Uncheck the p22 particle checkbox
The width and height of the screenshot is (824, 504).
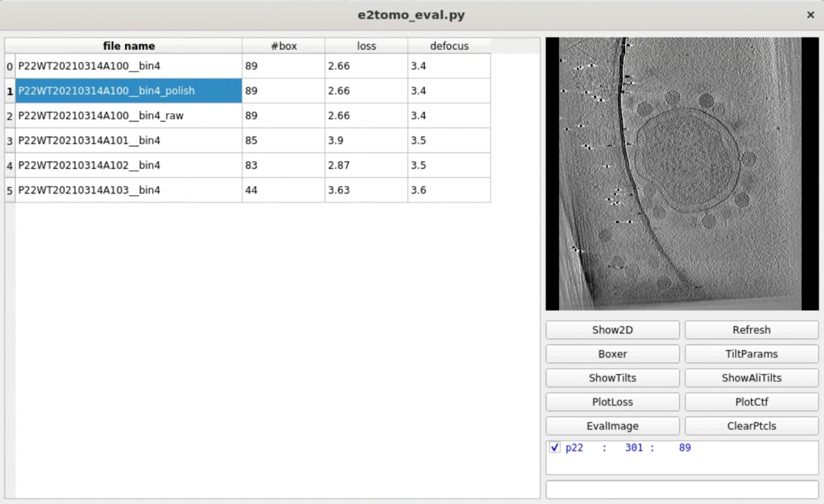(555, 447)
